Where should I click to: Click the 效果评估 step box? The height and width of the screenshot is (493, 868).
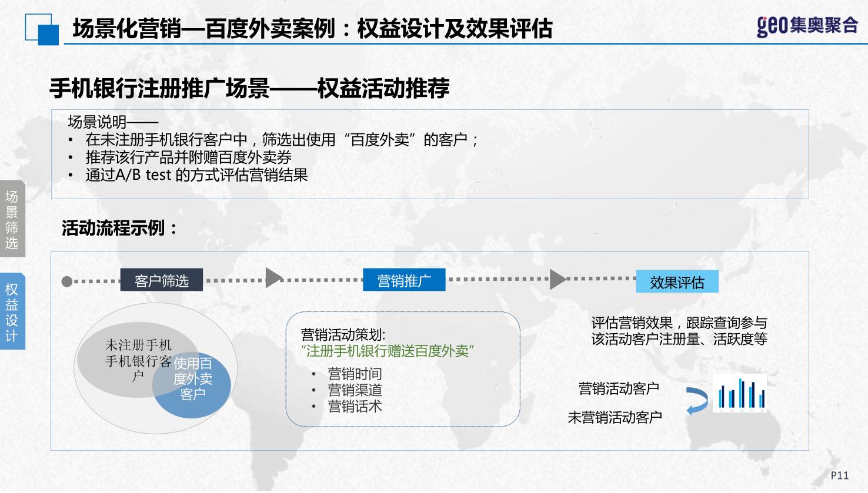click(x=677, y=282)
